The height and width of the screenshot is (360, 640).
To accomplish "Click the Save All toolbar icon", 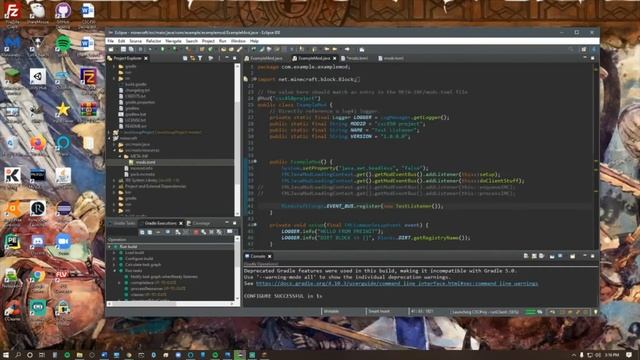I will coord(131,49).
